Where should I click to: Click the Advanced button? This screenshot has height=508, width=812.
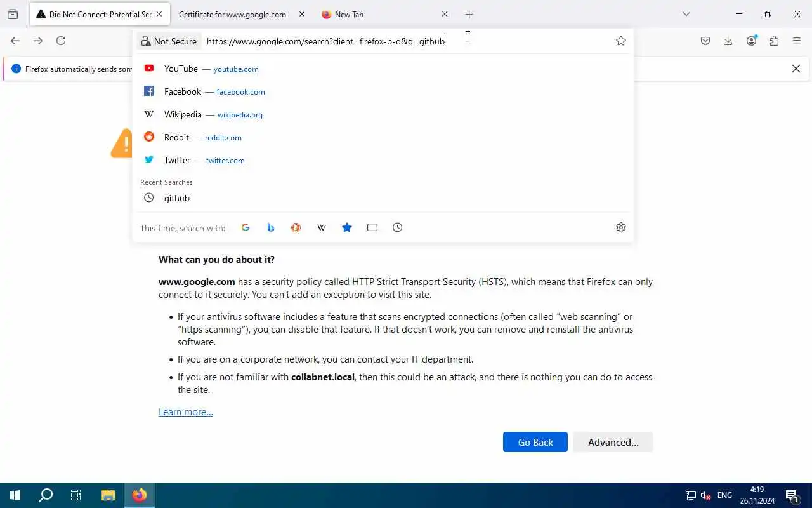coord(613,442)
